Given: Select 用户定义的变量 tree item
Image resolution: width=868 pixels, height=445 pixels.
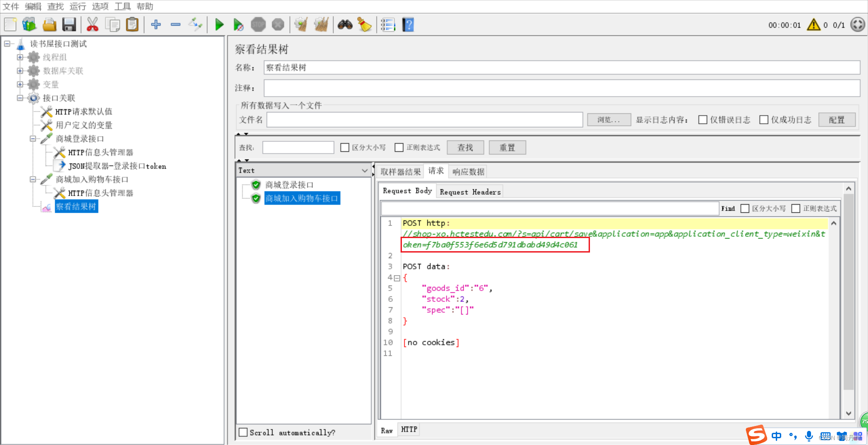Looking at the screenshot, I should point(84,125).
